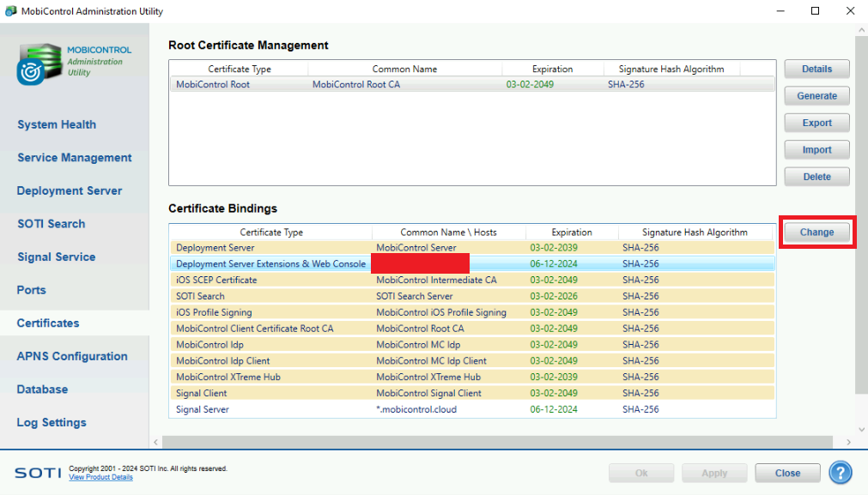868x495 pixels.
Task: Click the Close button at bottom
Action: click(x=787, y=473)
